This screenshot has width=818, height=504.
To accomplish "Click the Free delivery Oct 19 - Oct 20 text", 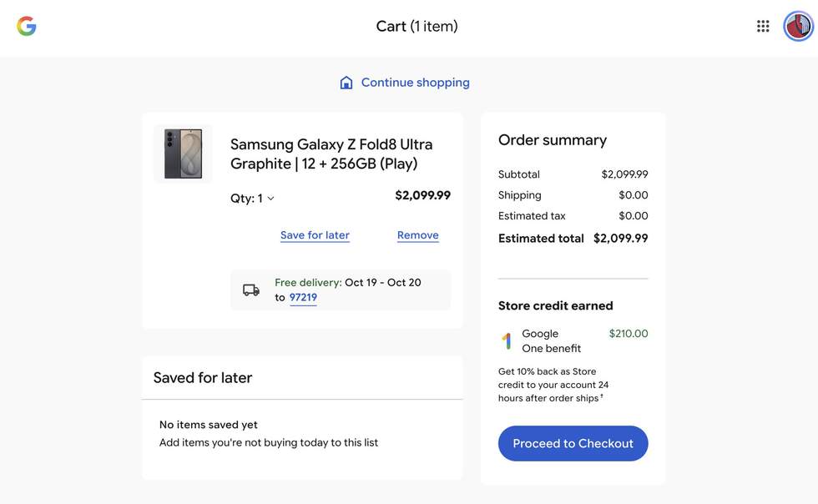I will pyautogui.click(x=348, y=282).
